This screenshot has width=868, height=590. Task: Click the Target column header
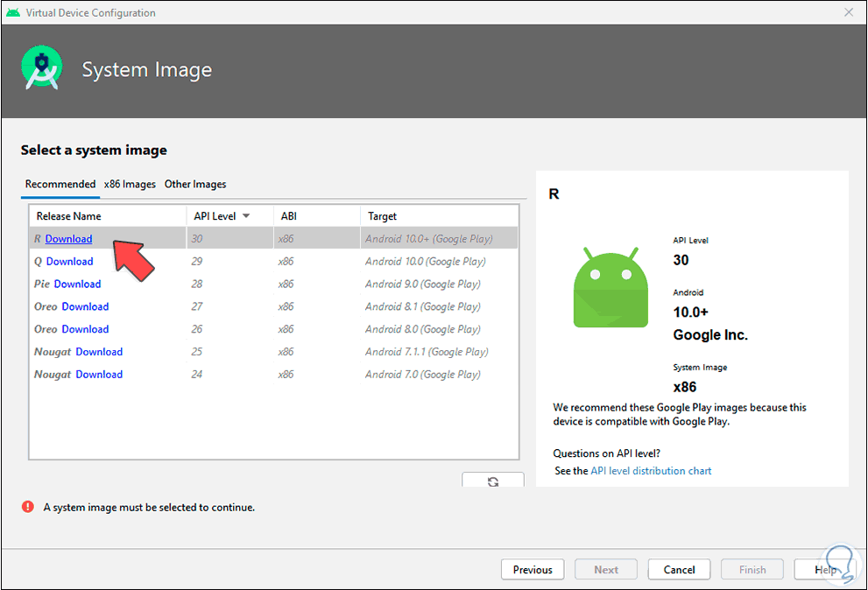click(x=382, y=216)
